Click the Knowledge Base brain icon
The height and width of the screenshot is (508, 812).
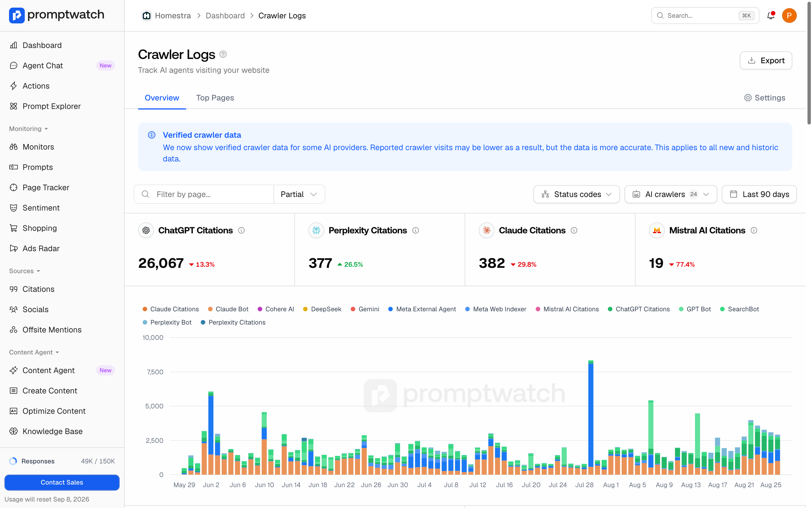pos(14,432)
